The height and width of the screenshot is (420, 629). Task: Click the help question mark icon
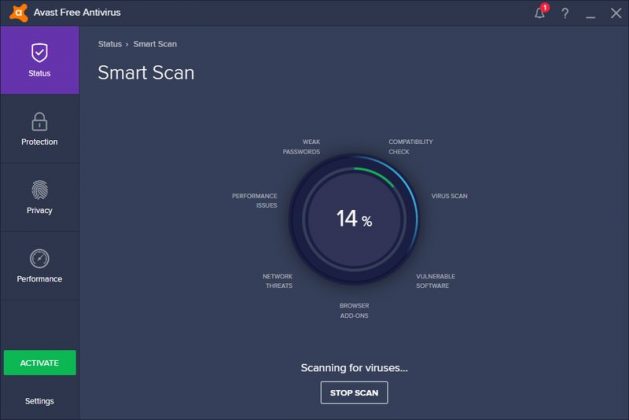coord(565,13)
